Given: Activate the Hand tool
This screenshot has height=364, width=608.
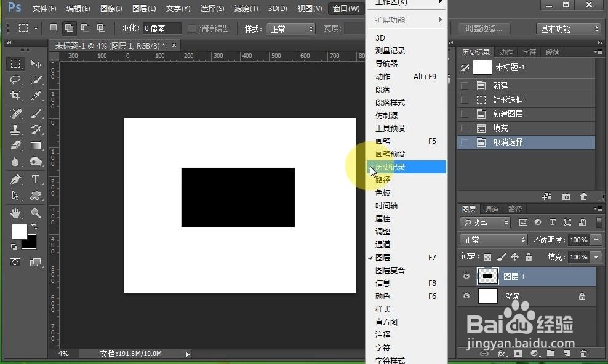Looking at the screenshot, I should [15, 213].
